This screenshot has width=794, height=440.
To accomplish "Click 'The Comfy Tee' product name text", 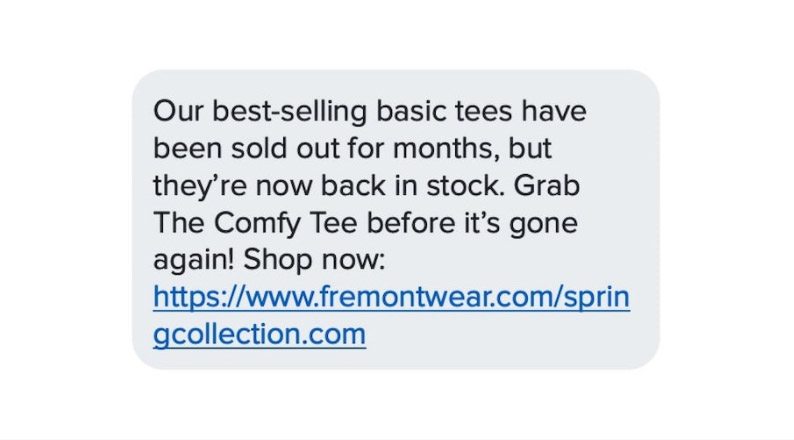I will click(x=255, y=223).
